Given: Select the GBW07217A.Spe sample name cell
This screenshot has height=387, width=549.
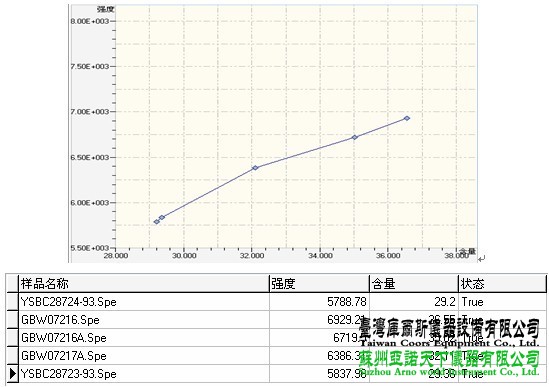Looking at the screenshot, I should 144,356.
